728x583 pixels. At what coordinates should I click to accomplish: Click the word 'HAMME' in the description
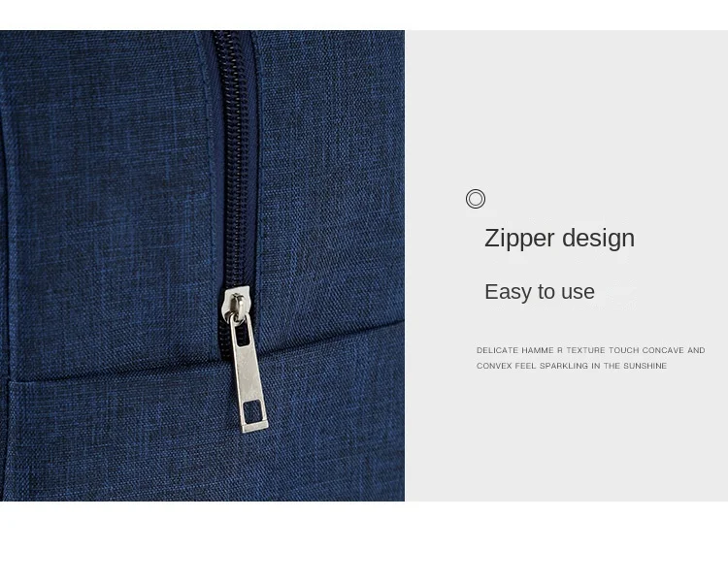point(537,350)
